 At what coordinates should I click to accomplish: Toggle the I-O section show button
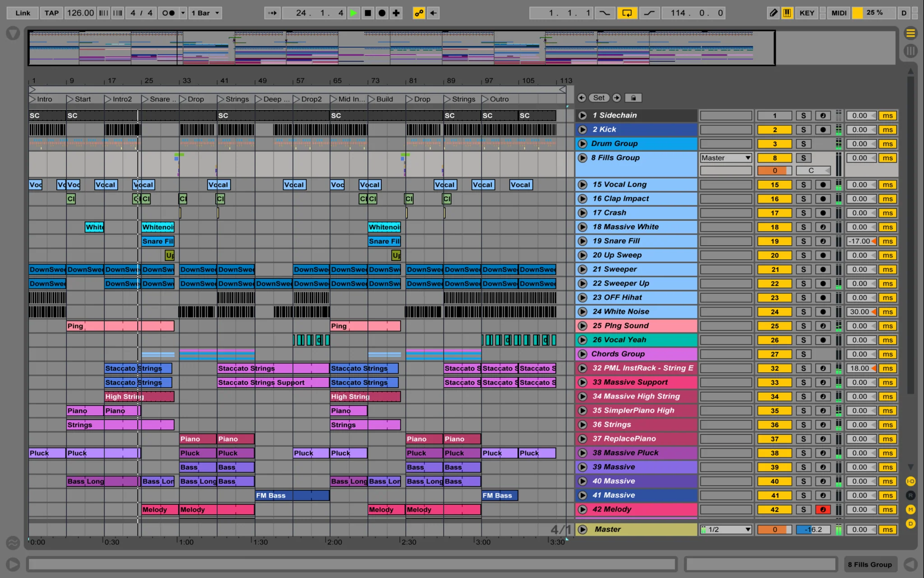click(x=910, y=481)
